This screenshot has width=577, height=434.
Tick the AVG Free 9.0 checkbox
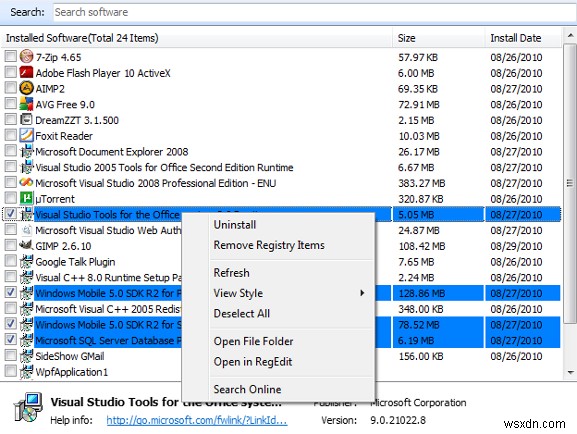(x=11, y=104)
